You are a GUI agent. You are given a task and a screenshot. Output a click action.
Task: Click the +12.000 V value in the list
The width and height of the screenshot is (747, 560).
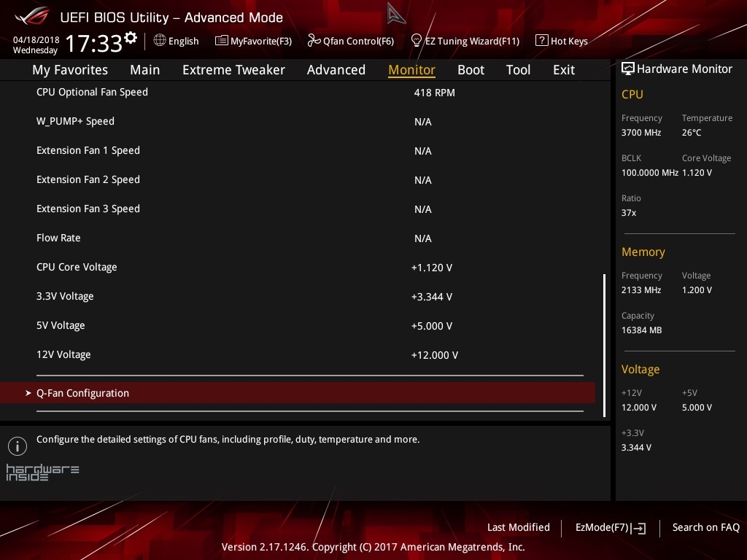point(435,355)
